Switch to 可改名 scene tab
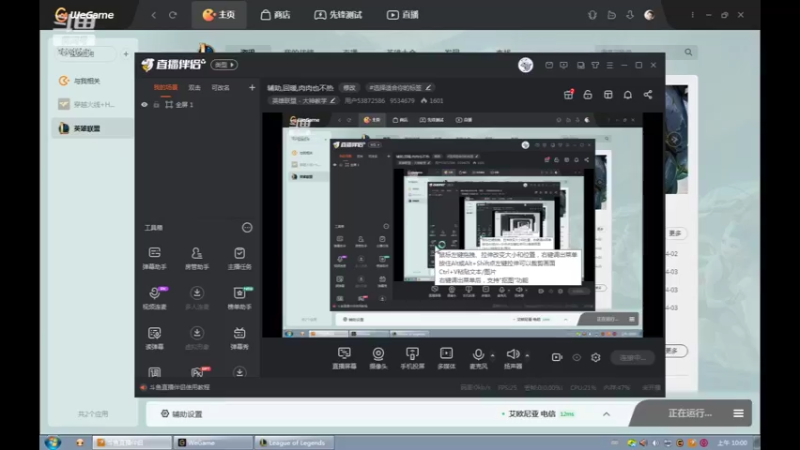 tap(220, 88)
